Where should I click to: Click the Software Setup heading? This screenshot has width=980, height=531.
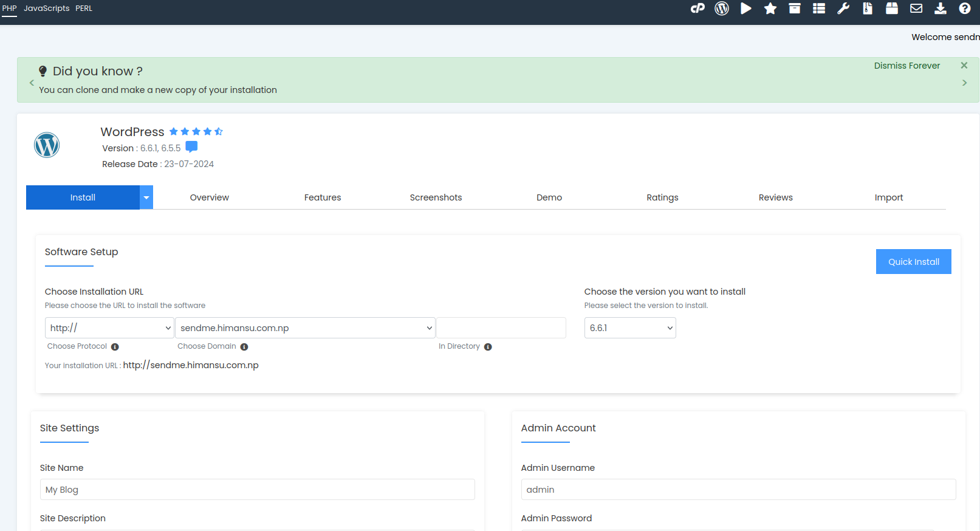(81, 252)
